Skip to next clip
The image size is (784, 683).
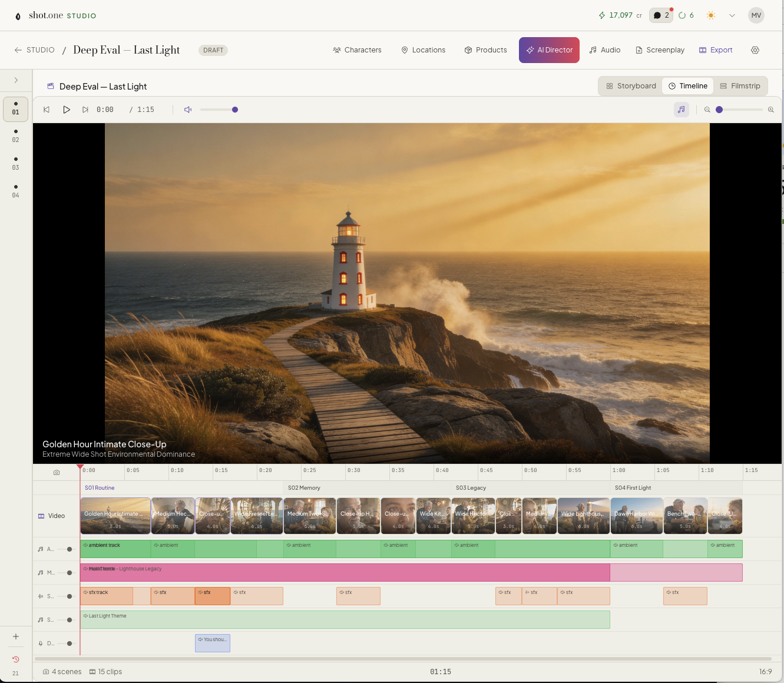85,110
